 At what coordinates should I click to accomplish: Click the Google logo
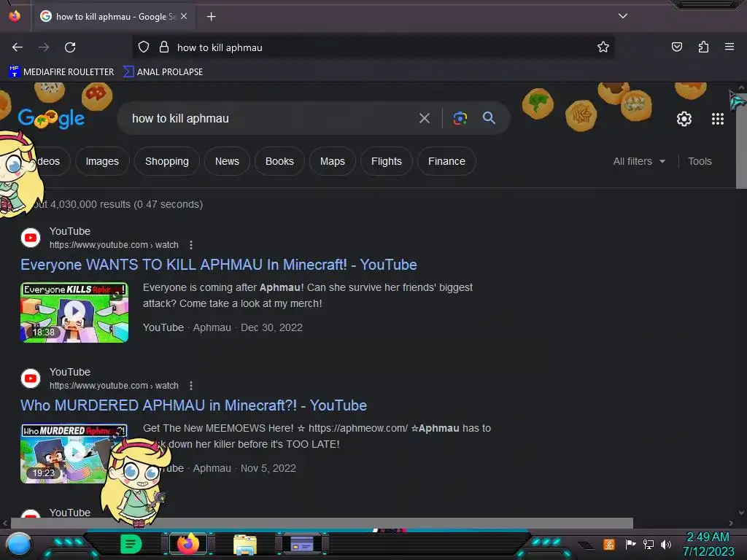point(52,119)
